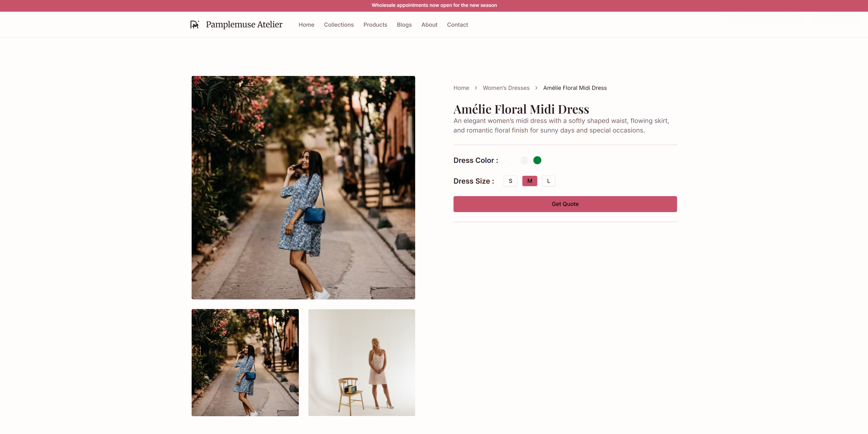Open the Home page from navigation

tap(306, 25)
